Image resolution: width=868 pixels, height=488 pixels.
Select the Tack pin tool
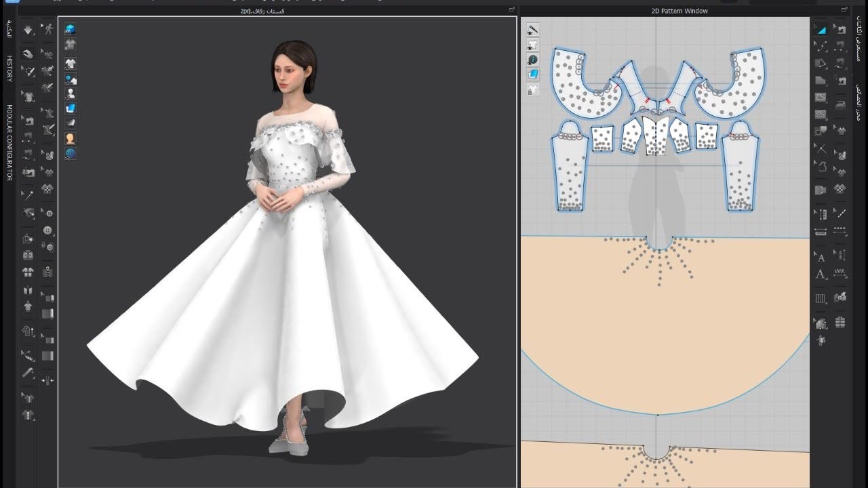[x=28, y=195]
